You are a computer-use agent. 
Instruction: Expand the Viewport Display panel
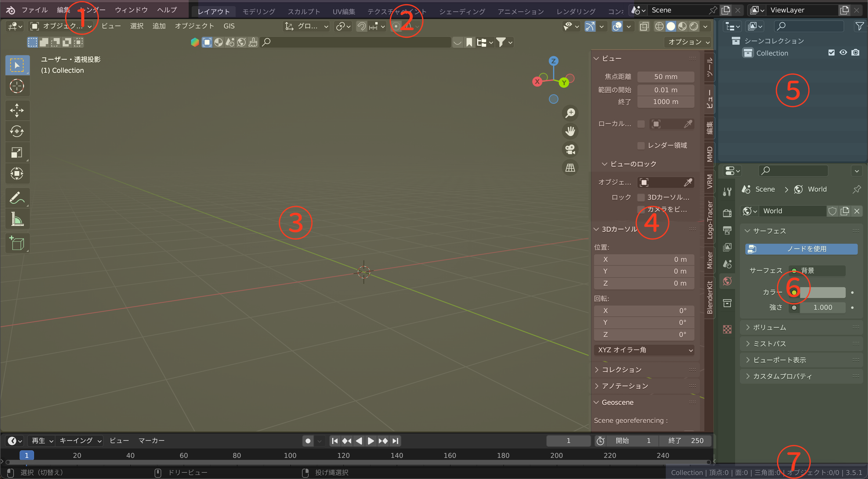pyautogui.click(x=801, y=360)
